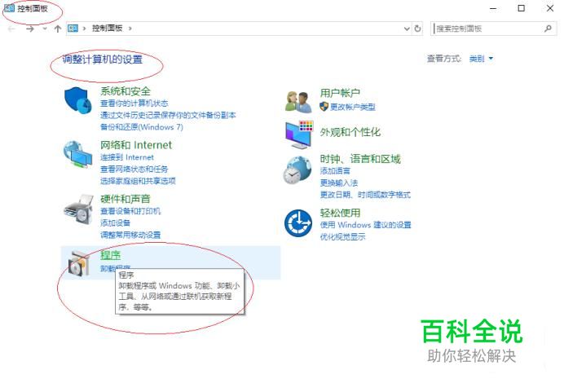Click 优化视觉显示 link
The height and width of the screenshot is (392, 564).
pos(343,237)
